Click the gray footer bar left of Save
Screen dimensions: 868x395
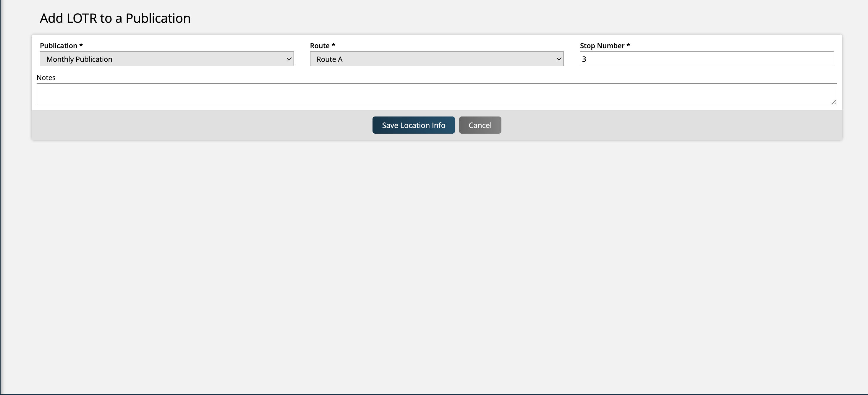coord(202,125)
